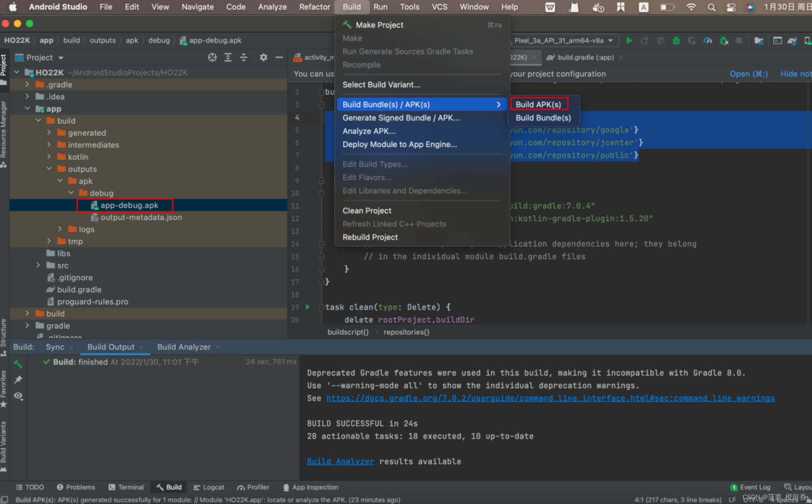Open the App Inspection tool window

[x=311, y=487]
